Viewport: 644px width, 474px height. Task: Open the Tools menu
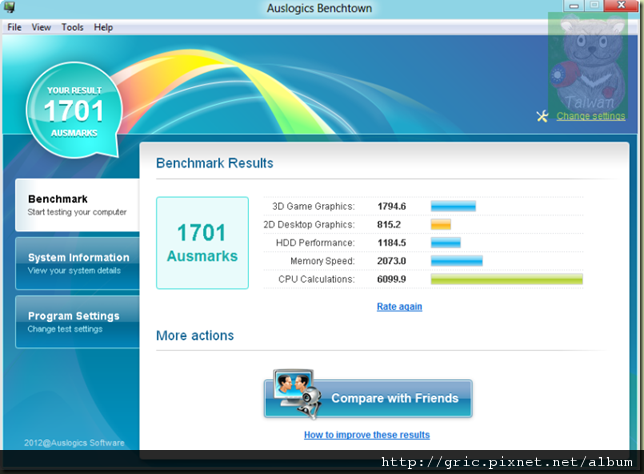click(72, 28)
